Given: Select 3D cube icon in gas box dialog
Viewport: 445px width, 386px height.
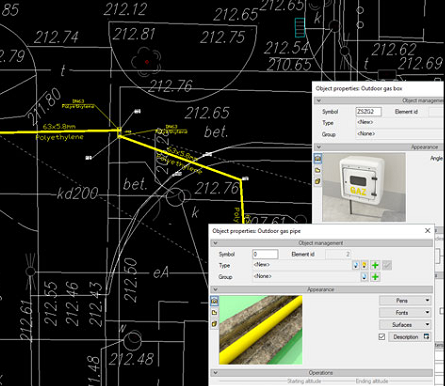Looking at the screenshot, I should tap(318, 181).
